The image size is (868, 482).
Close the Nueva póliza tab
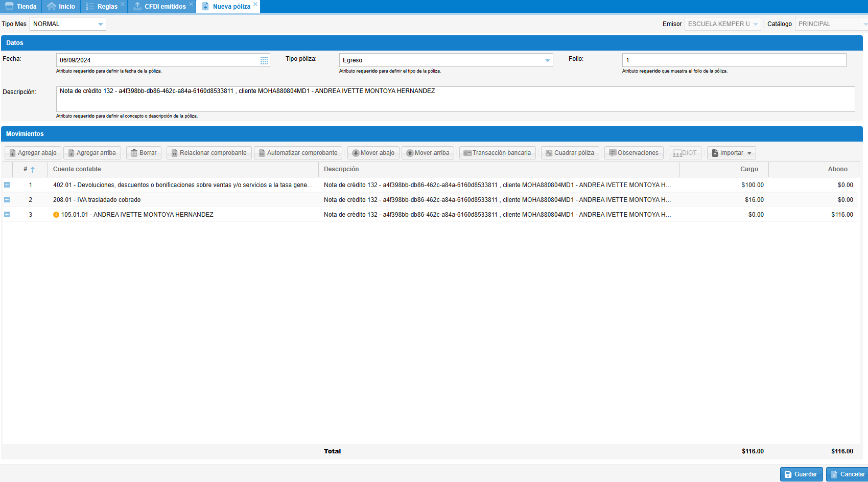(255, 4)
